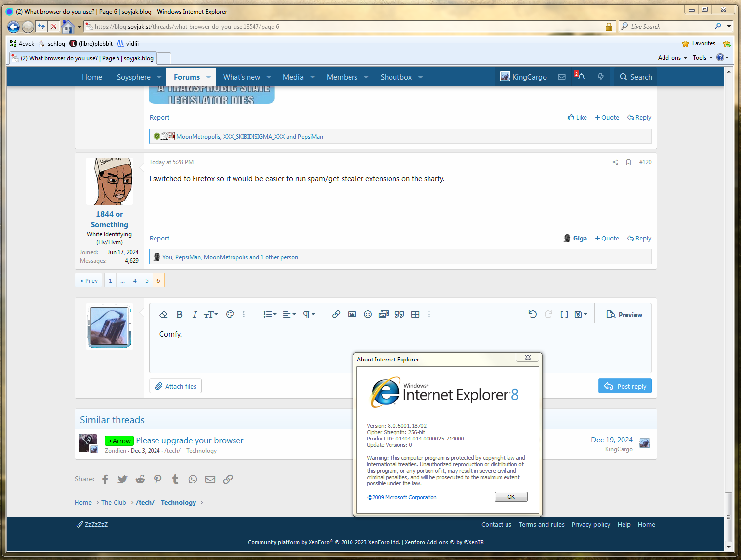Open Shoutbox navigation item
The height and width of the screenshot is (560, 741).
click(x=396, y=77)
